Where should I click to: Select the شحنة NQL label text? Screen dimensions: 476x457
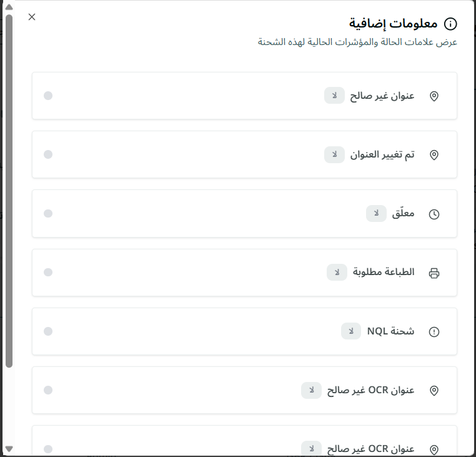[x=390, y=331]
